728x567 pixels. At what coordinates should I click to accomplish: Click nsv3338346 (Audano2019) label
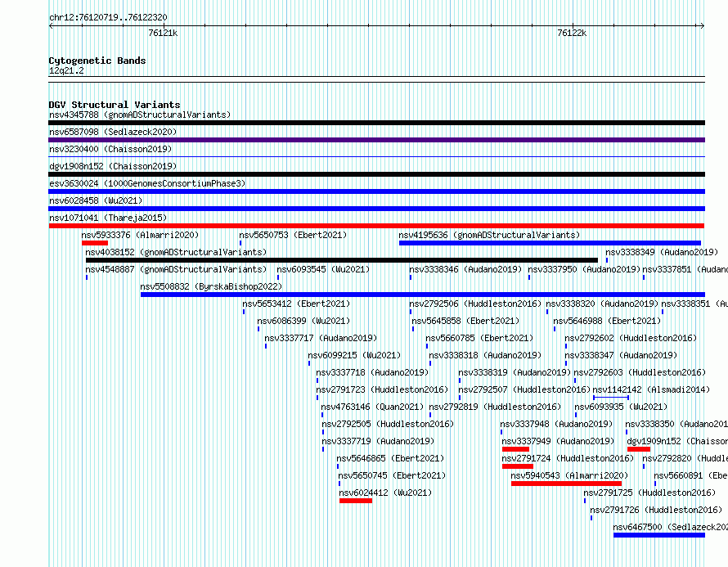465,269
